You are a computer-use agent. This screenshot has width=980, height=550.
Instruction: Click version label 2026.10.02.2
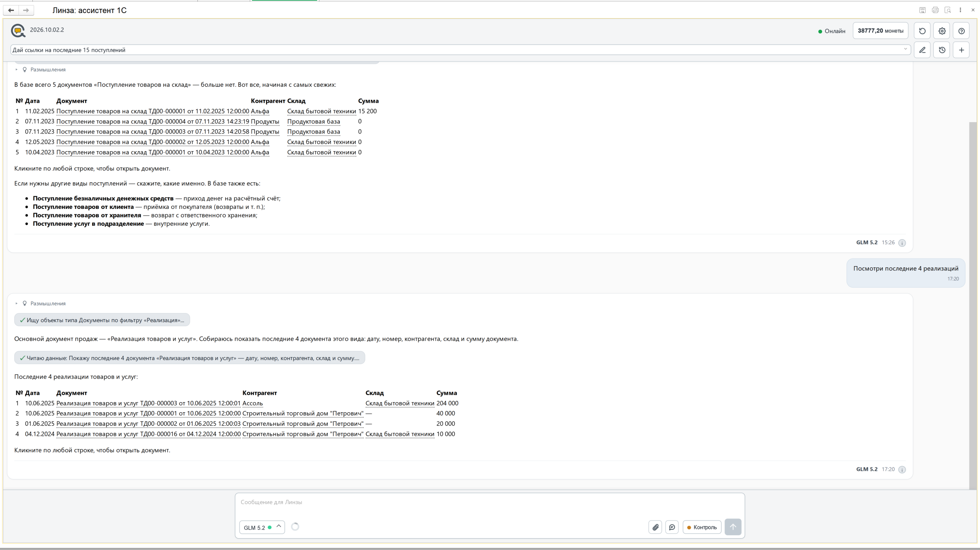(x=47, y=30)
